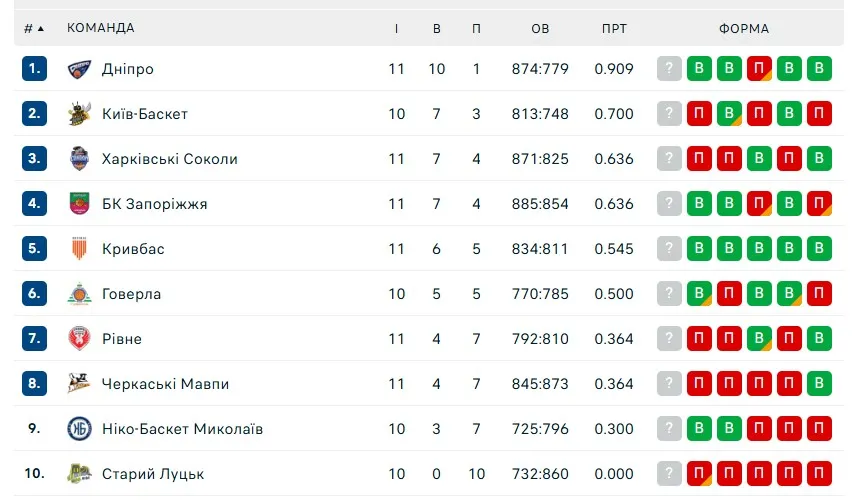Click the Дніпро team logo
854x502 pixels.
point(79,69)
